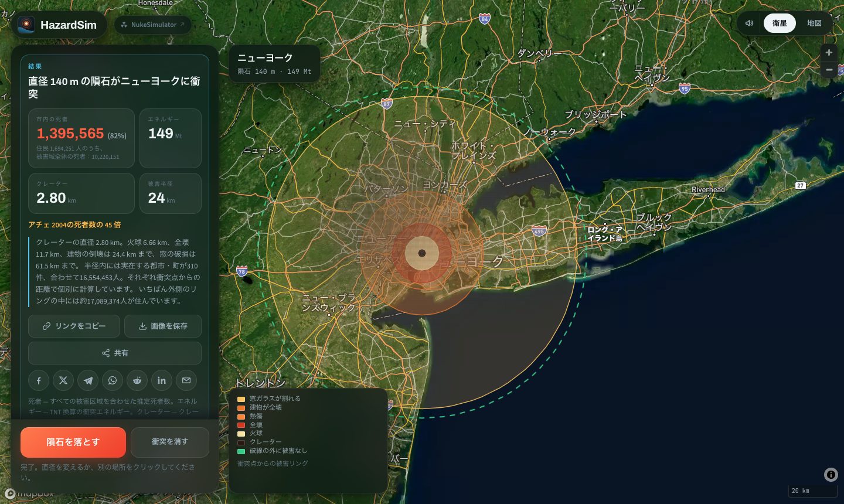The height and width of the screenshot is (504, 844).
Task: Zoom in the map with plus button
Action: [829, 53]
